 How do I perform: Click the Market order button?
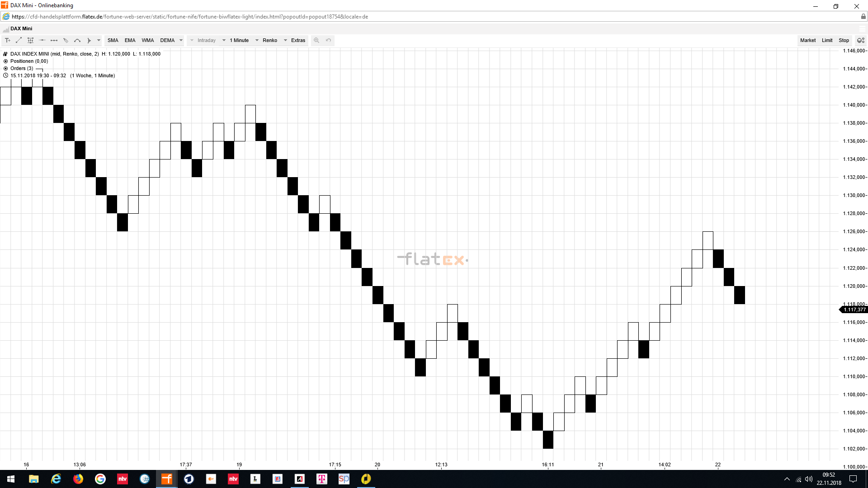click(x=808, y=40)
